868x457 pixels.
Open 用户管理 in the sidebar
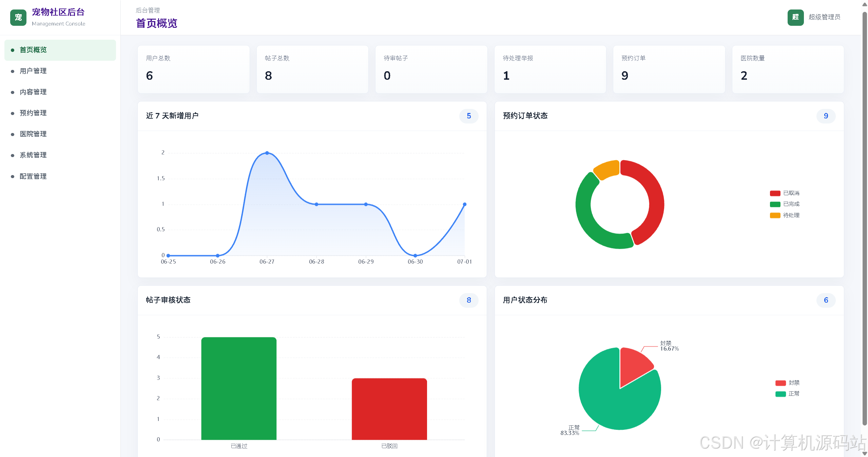(x=60, y=71)
